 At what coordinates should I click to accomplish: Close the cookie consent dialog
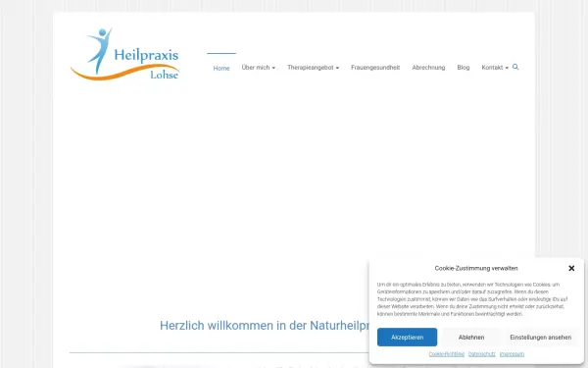click(571, 268)
